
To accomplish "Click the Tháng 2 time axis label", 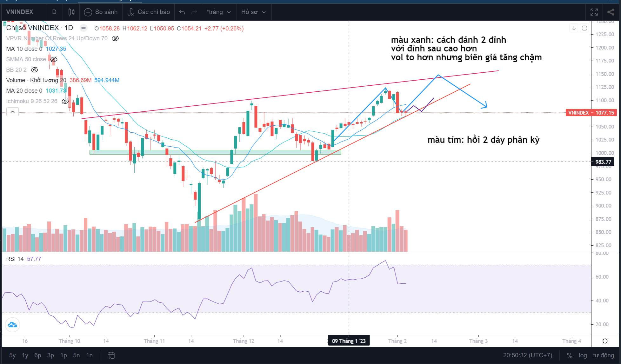I will [x=397, y=341].
